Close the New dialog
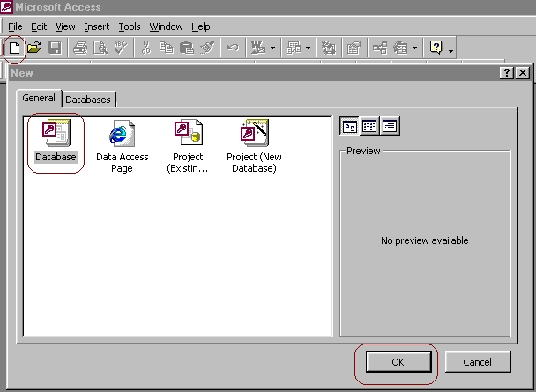The width and height of the screenshot is (536, 392). (x=523, y=73)
